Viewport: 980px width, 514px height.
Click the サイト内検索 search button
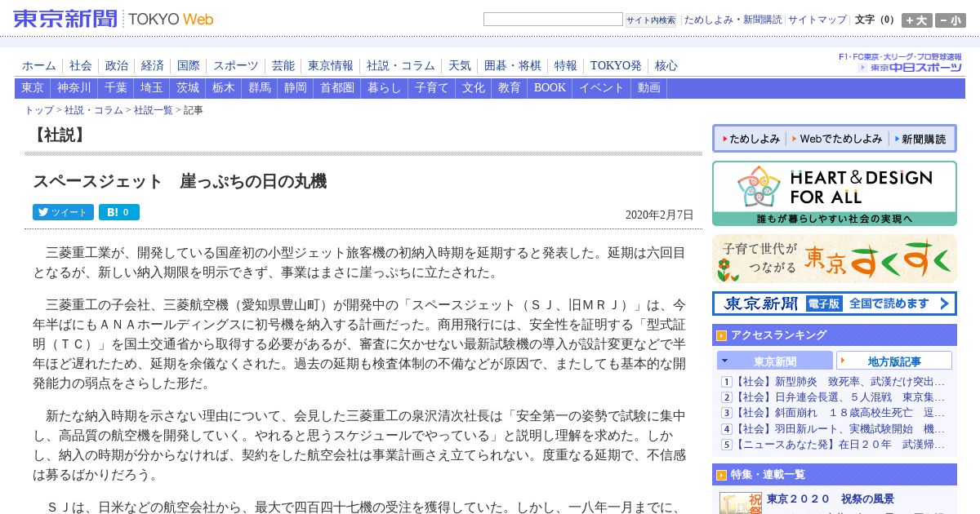(651, 20)
